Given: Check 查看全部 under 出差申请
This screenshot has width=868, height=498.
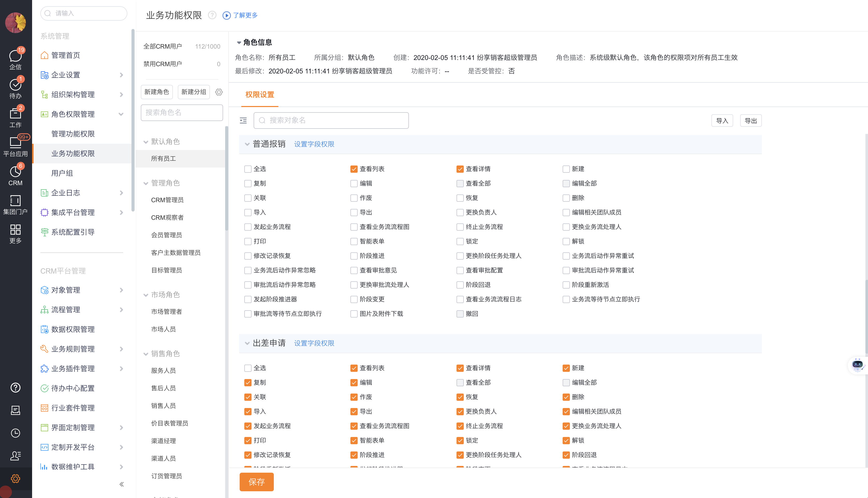Looking at the screenshot, I should tap(460, 382).
